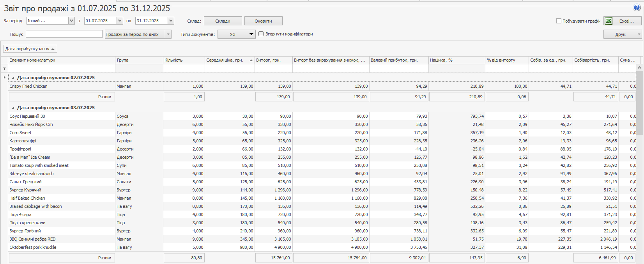The height and width of the screenshot is (264, 644).
Task: Open the 'Друк' print dropdown arrow
Action: point(639,34)
